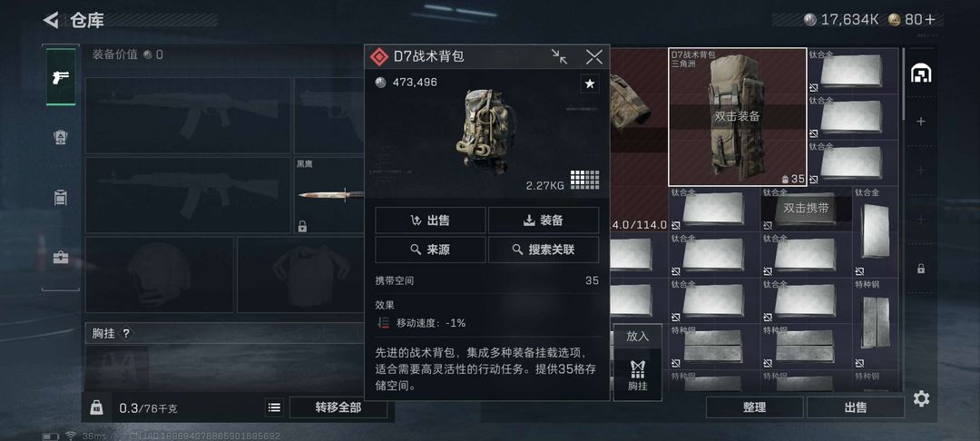This screenshot has height=441, width=980.
Task: Collapse the item detail popup with shrink arrows
Action: [559, 57]
